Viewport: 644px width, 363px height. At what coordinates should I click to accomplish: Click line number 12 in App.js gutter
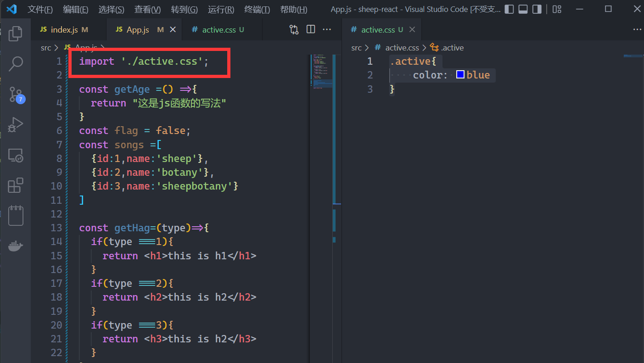[56, 214]
